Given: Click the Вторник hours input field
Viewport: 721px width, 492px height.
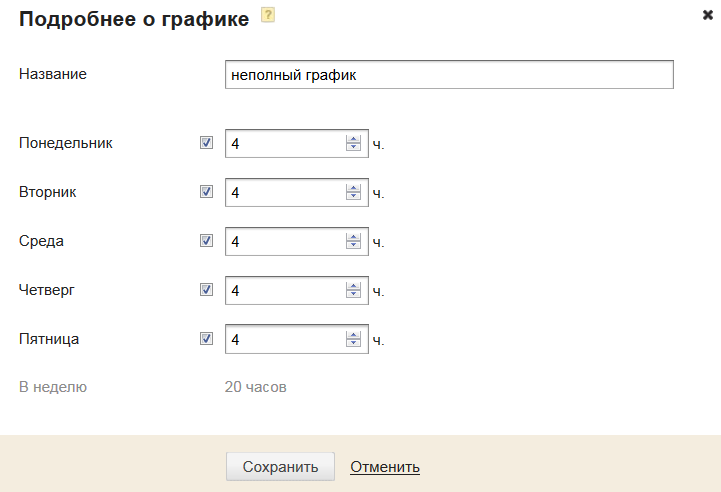Looking at the screenshot, I should pyautogui.click(x=285, y=192).
